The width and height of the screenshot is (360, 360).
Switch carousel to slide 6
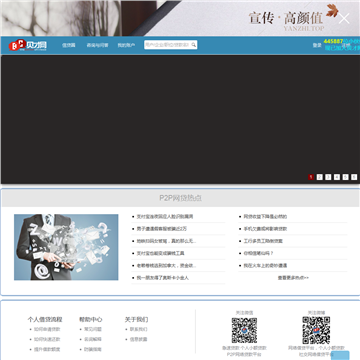coord(354,177)
